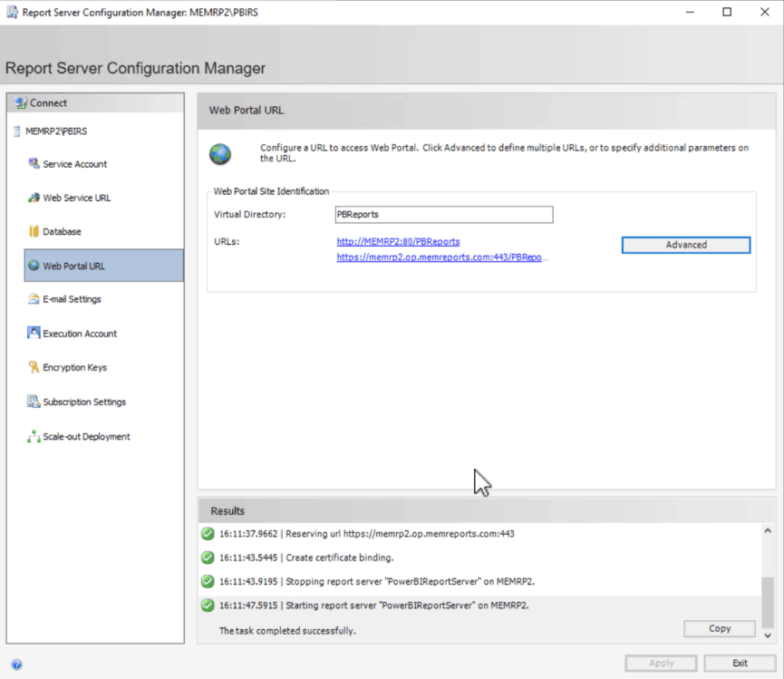This screenshot has height=679, width=784.
Task: Go to Service Account page
Action: point(75,164)
